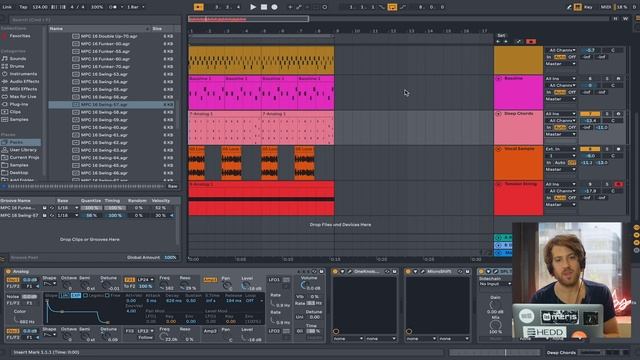Open the Desktop place
The width and height of the screenshot is (640, 360).
tap(19, 173)
